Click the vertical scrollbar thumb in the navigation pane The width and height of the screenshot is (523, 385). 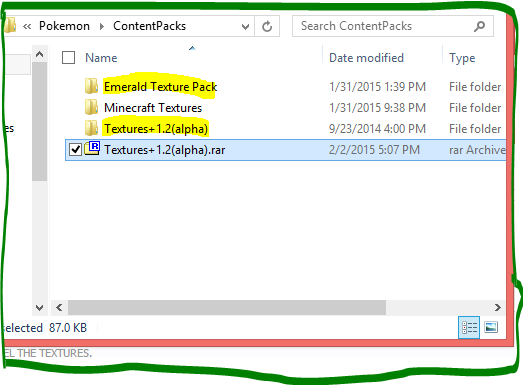click(x=39, y=122)
